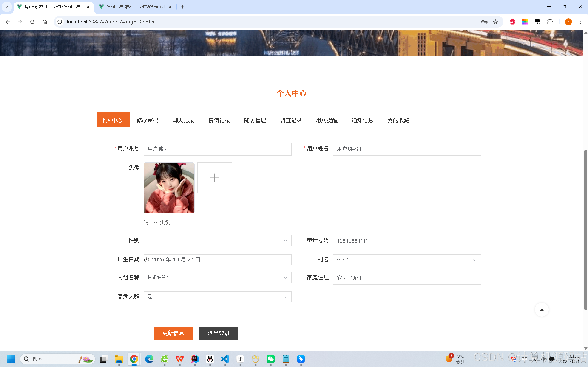Open the 随访管理 tab

255,120
